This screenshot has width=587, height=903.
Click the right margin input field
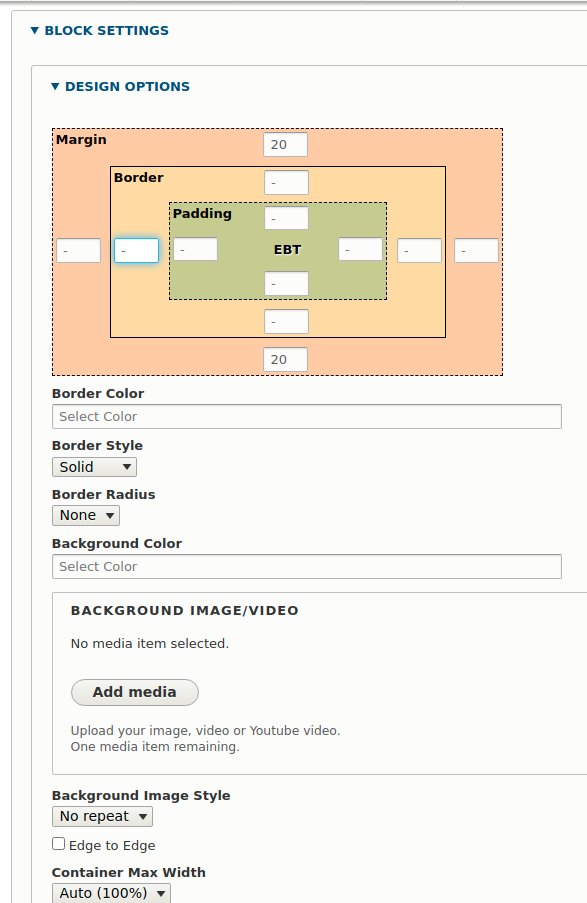[476, 251]
